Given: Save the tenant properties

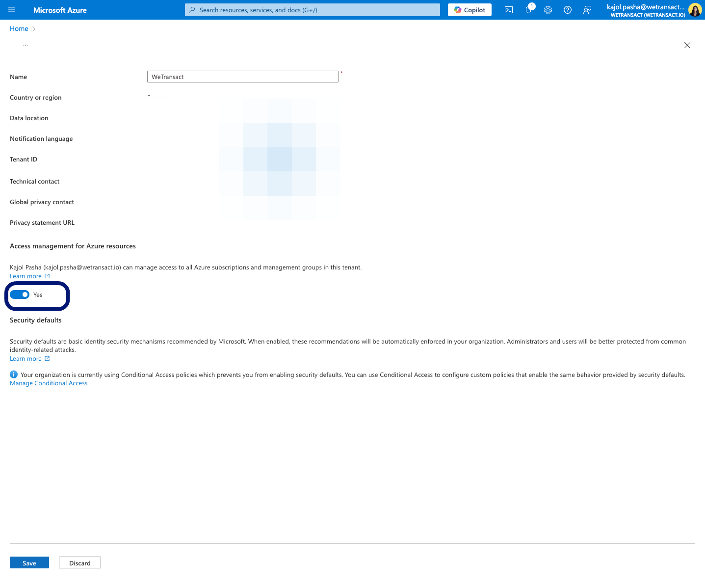Looking at the screenshot, I should point(29,563).
